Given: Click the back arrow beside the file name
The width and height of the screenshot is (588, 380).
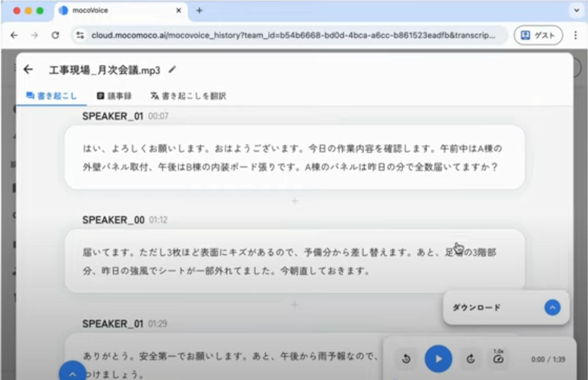Looking at the screenshot, I should pos(28,70).
